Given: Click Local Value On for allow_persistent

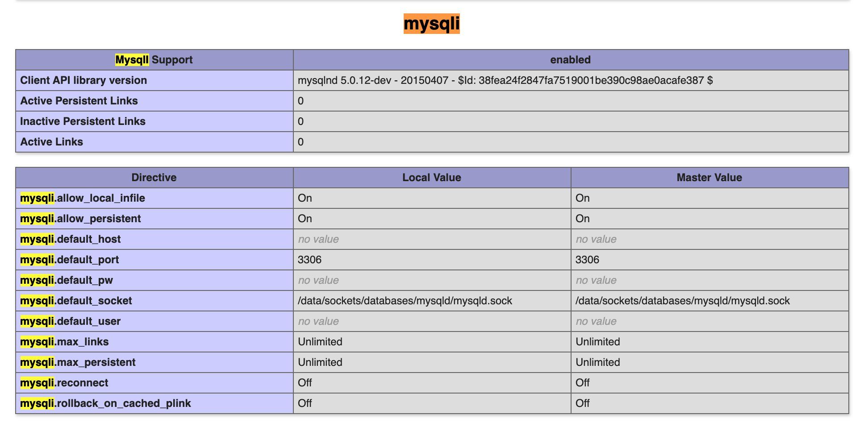Looking at the screenshot, I should 305,219.
